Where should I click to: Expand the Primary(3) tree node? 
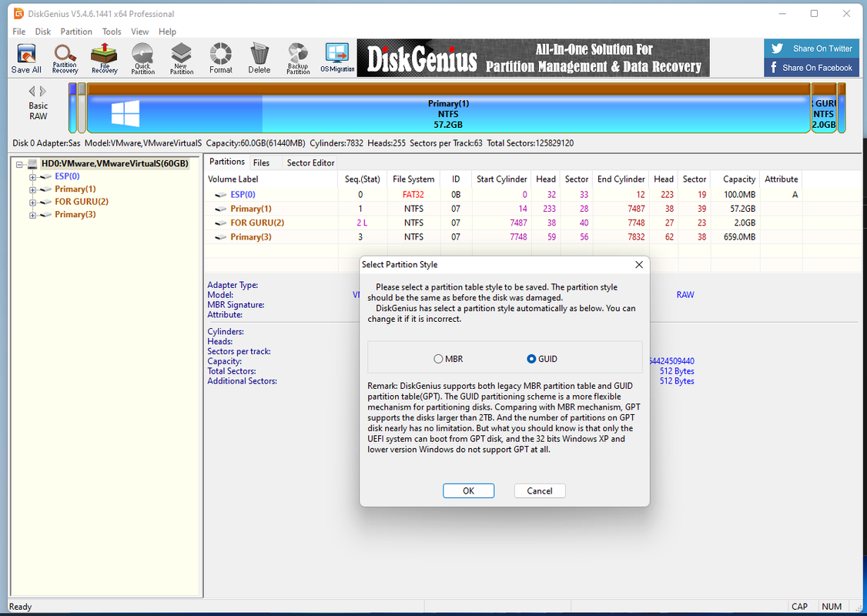32,215
